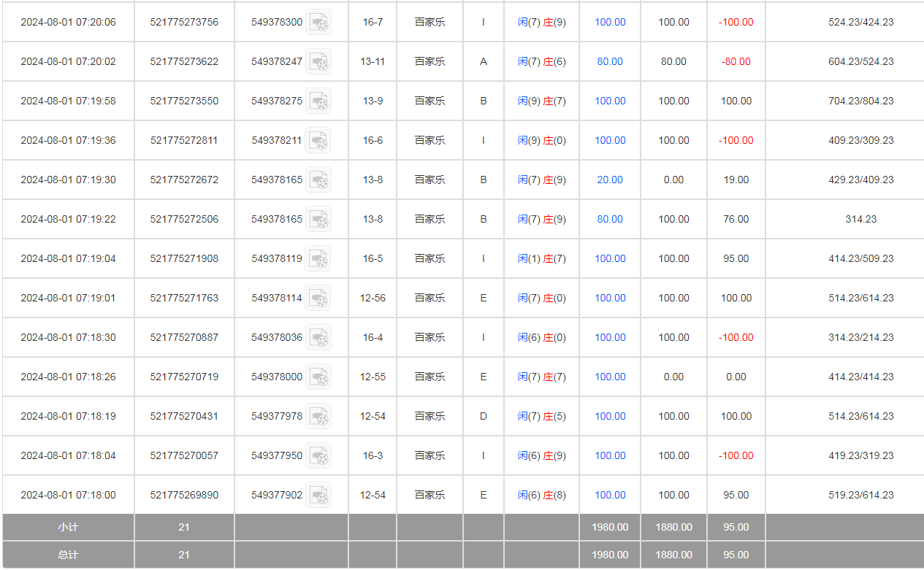
Task: Click blue 100.00 bet in 07:18:00 row
Action: 610,496
